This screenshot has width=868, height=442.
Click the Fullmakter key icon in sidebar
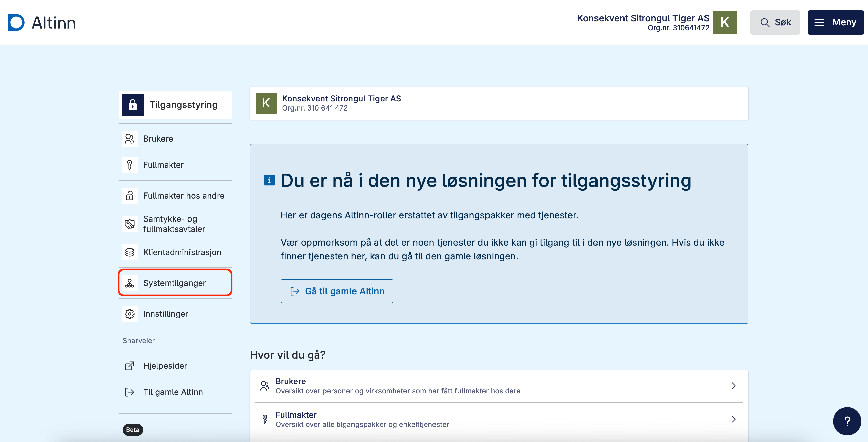coord(130,165)
